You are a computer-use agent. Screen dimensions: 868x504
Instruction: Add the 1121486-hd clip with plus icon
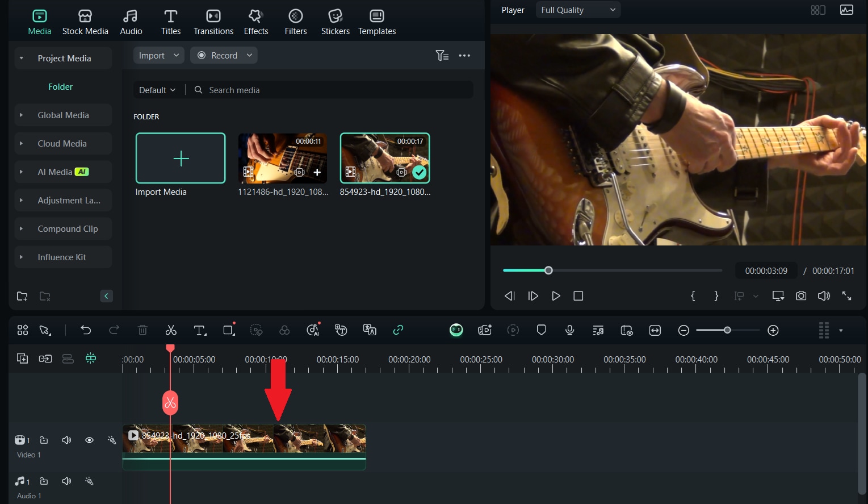317,172
